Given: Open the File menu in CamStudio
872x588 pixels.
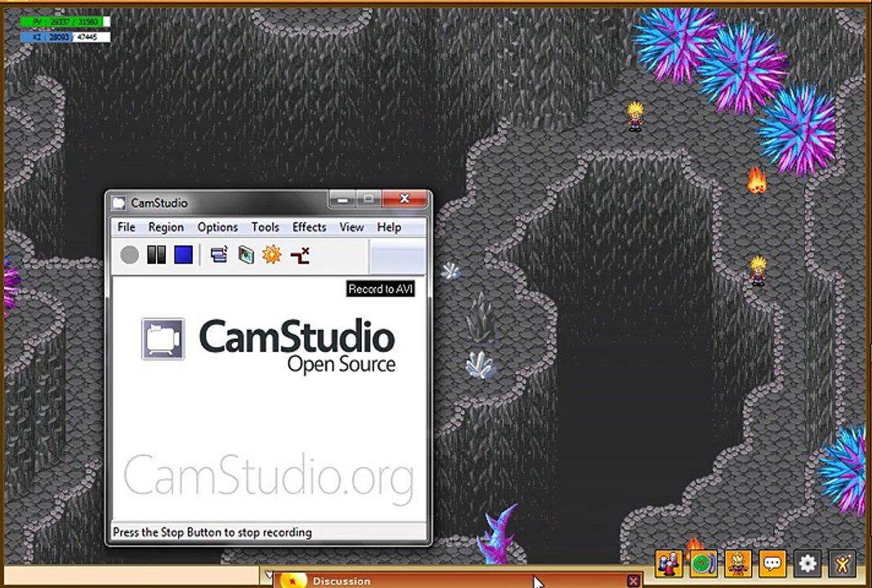Looking at the screenshot, I should click(x=127, y=227).
